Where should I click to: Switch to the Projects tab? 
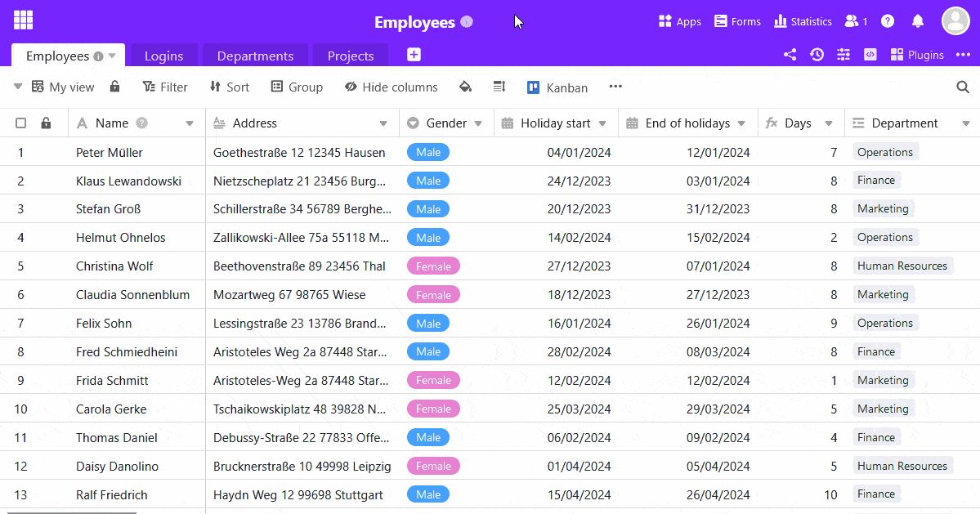pos(351,56)
